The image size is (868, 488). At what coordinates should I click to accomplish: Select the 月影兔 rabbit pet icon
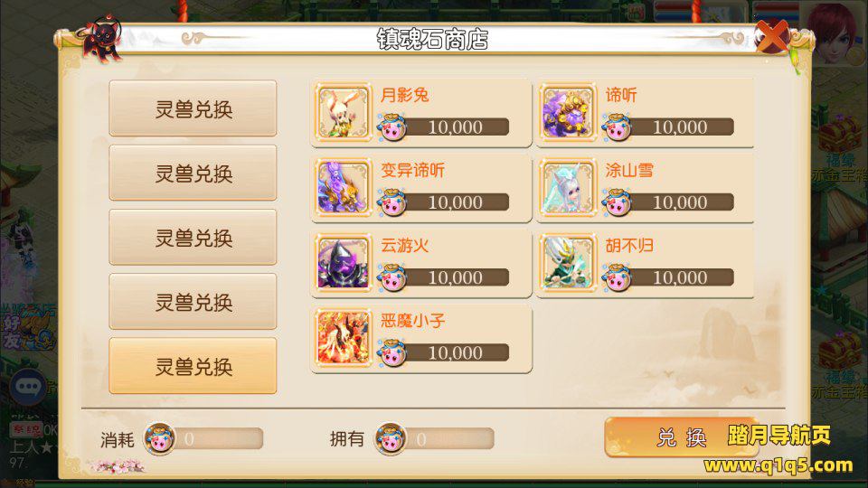344,112
